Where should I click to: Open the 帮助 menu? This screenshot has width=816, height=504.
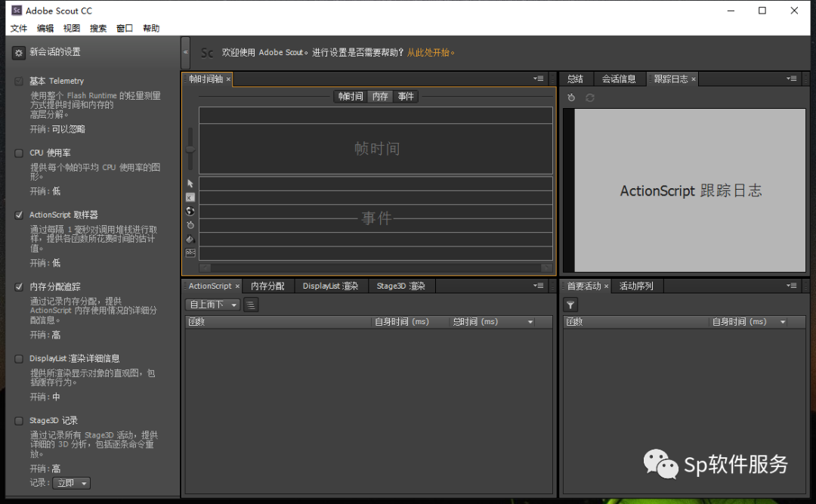tap(151, 28)
